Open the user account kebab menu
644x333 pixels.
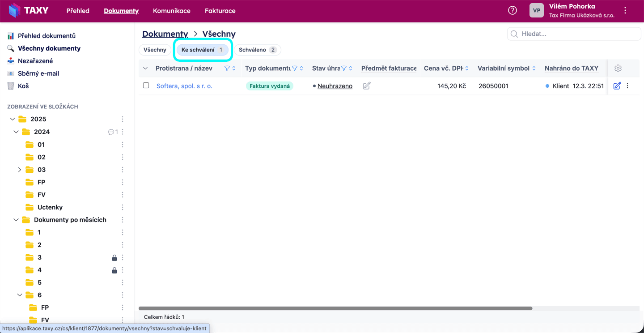tap(625, 11)
